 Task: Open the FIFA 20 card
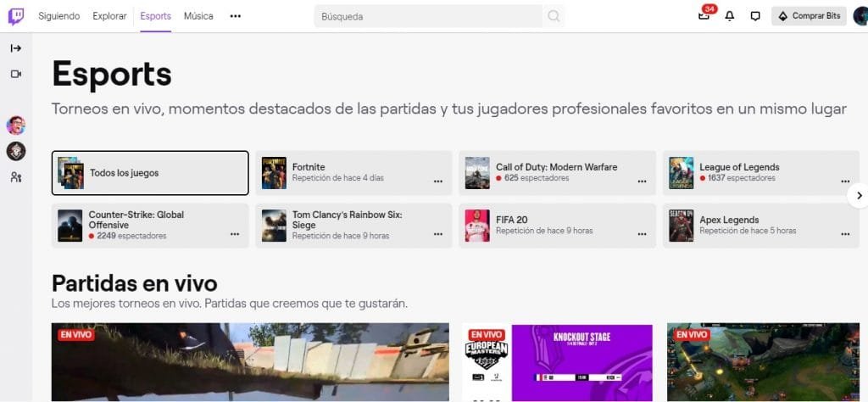558,226
